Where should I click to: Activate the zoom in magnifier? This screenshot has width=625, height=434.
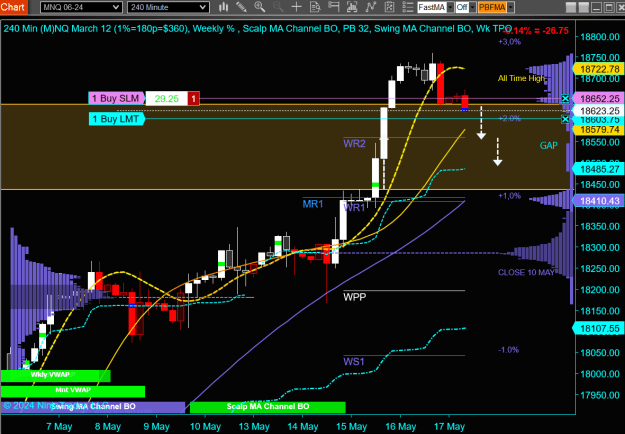click(x=259, y=7)
